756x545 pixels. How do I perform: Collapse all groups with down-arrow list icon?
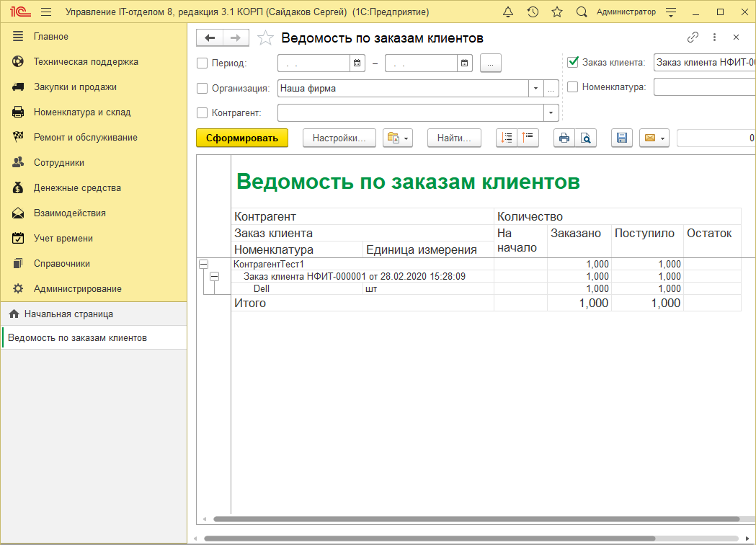pyautogui.click(x=507, y=138)
